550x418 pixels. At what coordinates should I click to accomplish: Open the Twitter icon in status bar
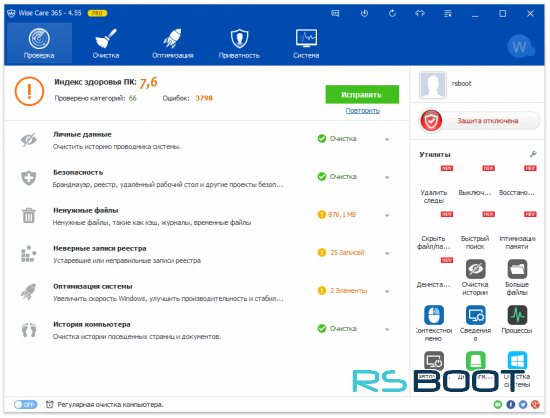click(x=523, y=405)
